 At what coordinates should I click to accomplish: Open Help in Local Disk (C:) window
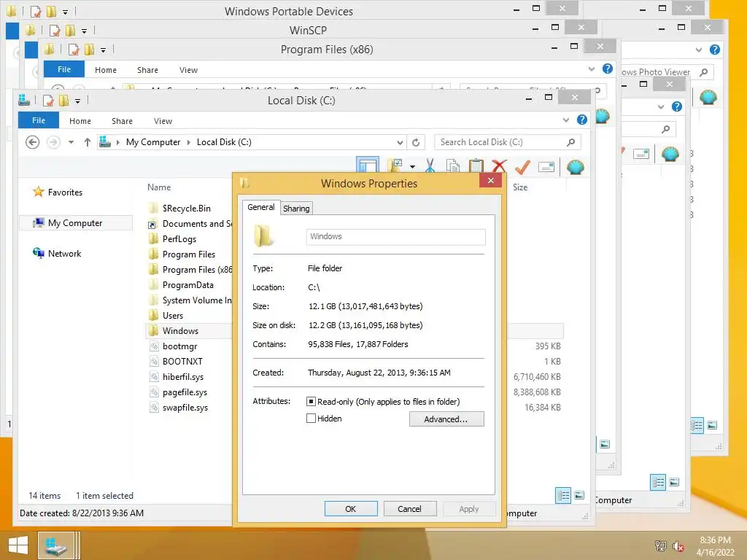pos(581,120)
